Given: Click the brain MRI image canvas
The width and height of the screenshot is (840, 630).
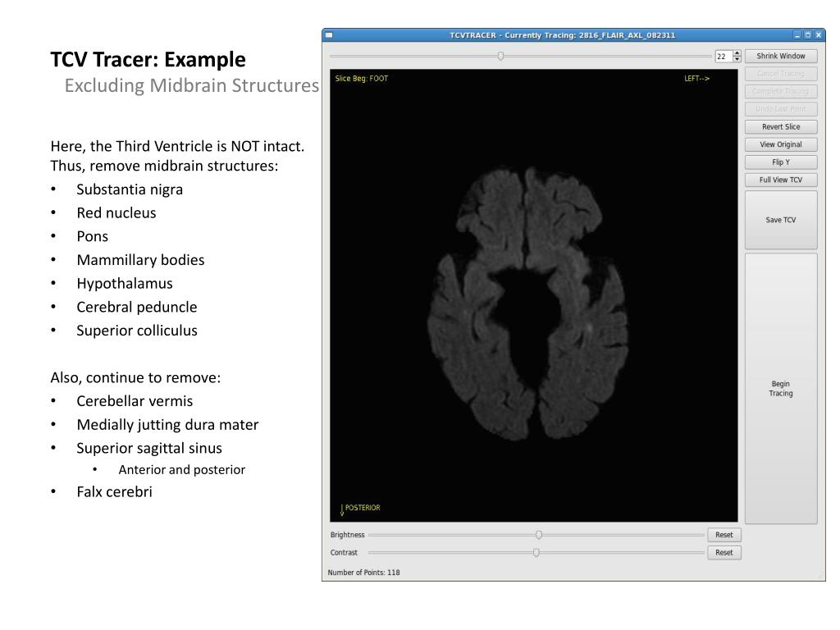Looking at the screenshot, I should pyautogui.click(x=533, y=295).
